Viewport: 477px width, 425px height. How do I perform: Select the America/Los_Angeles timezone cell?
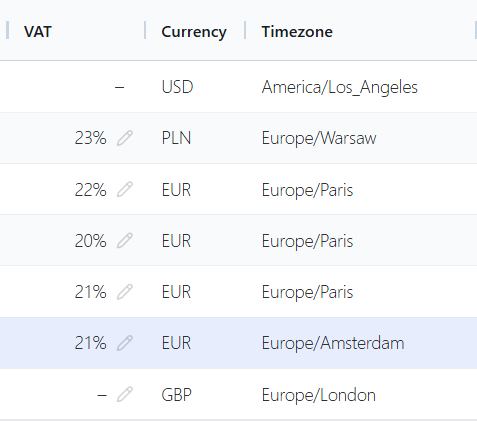tap(339, 87)
